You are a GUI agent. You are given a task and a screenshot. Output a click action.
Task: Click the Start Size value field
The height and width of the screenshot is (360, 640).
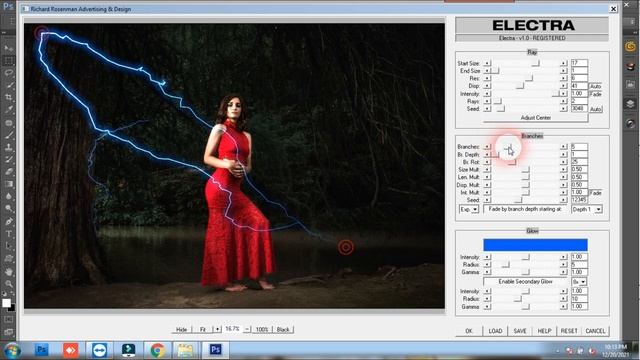[x=579, y=63]
